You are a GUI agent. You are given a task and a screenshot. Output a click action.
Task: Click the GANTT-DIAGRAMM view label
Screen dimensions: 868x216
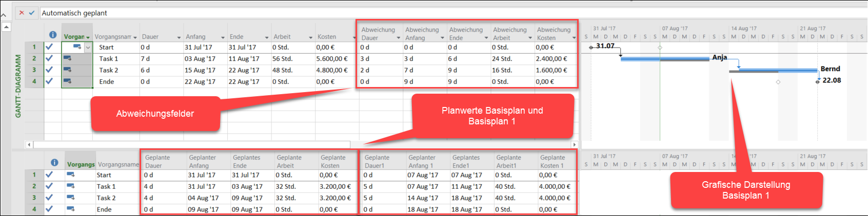18,86
